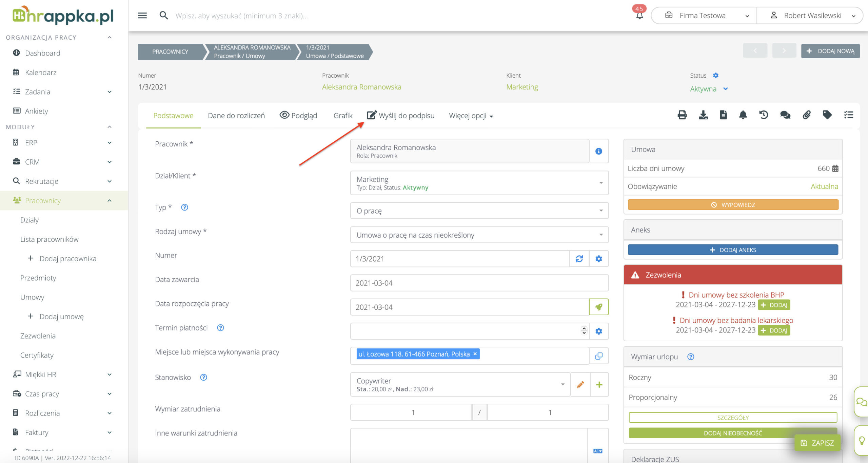Click the Data zawarcia date field
This screenshot has width=868, height=463.
pos(479,283)
